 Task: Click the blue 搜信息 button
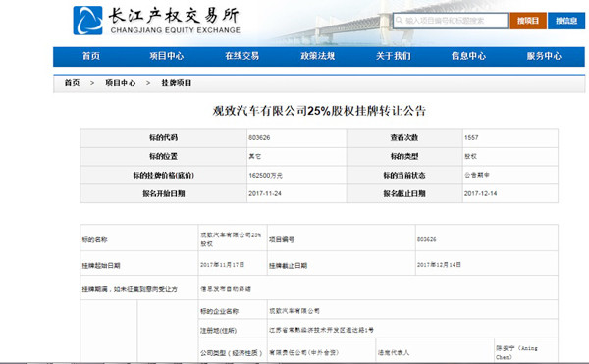point(566,21)
